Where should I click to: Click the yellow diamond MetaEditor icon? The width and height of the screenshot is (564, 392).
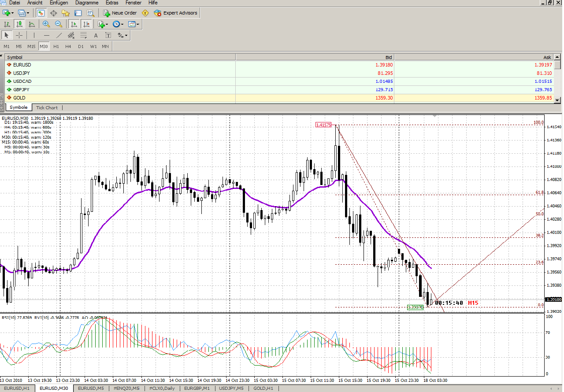145,13
